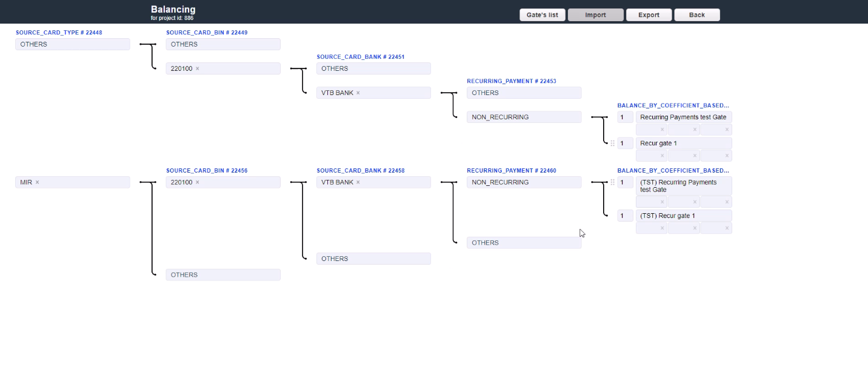Image resolution: width=868 pixels, height=367 pixels.
Task: Remove VTB BANK tag under SOURCE_CARD_BANK # 22451
Action: pyautogui.click(x=358, y=93)
